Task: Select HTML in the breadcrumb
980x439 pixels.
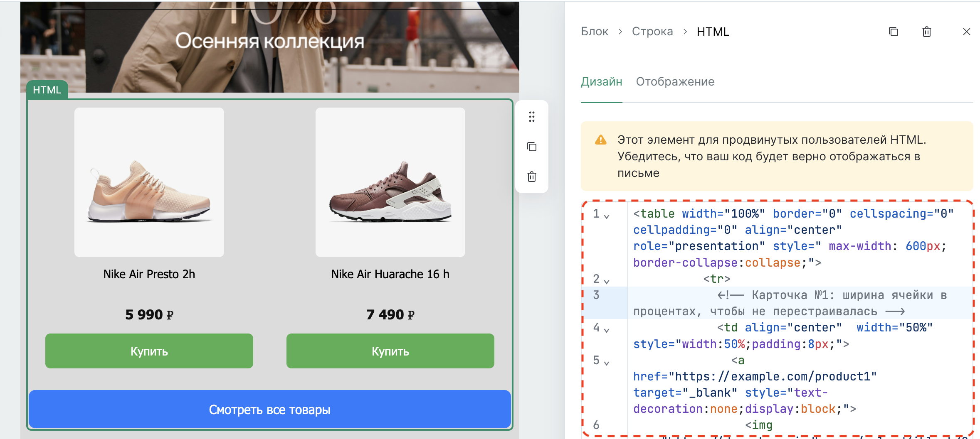Action: pyautogui.click(x=713, y=32)
